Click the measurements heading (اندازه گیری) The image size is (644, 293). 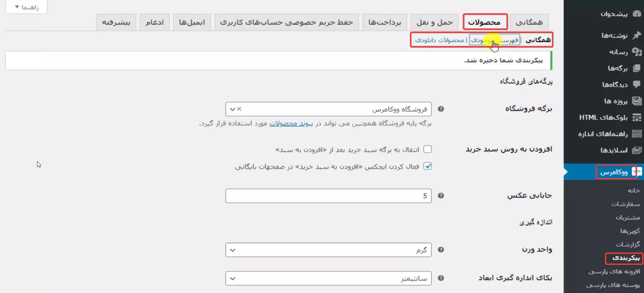536,222
